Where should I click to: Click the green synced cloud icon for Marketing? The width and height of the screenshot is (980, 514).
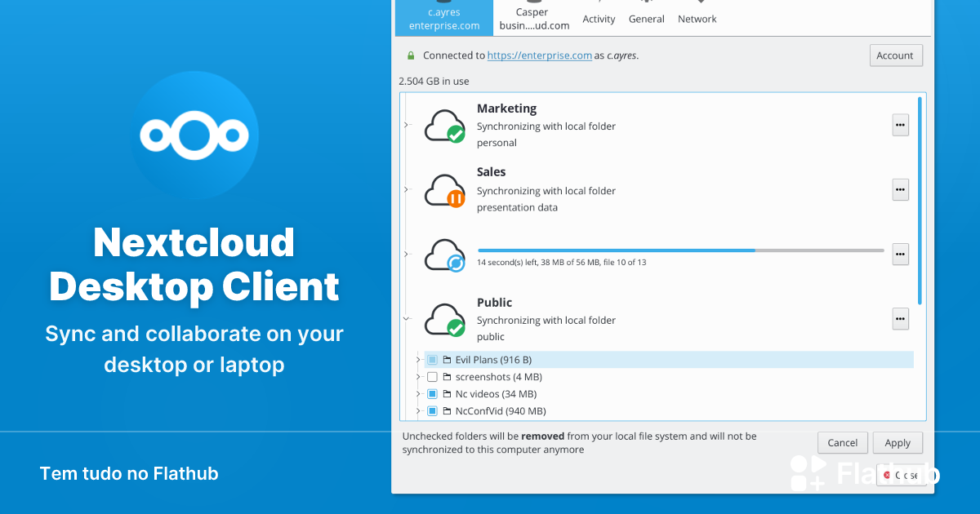[445, 125]
